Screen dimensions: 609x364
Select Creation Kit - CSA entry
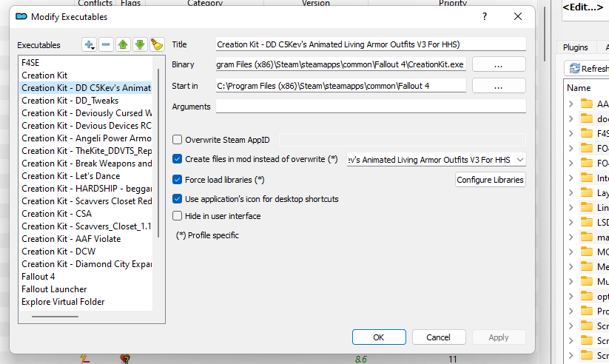click(85, 214)
